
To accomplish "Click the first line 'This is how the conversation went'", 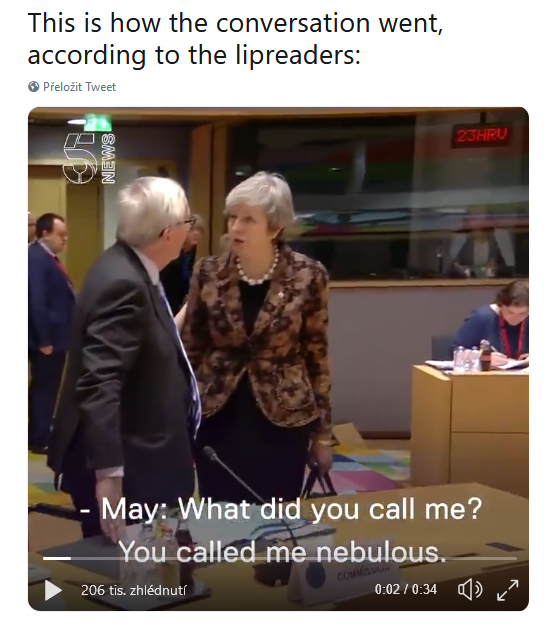I will coord(235,22).
